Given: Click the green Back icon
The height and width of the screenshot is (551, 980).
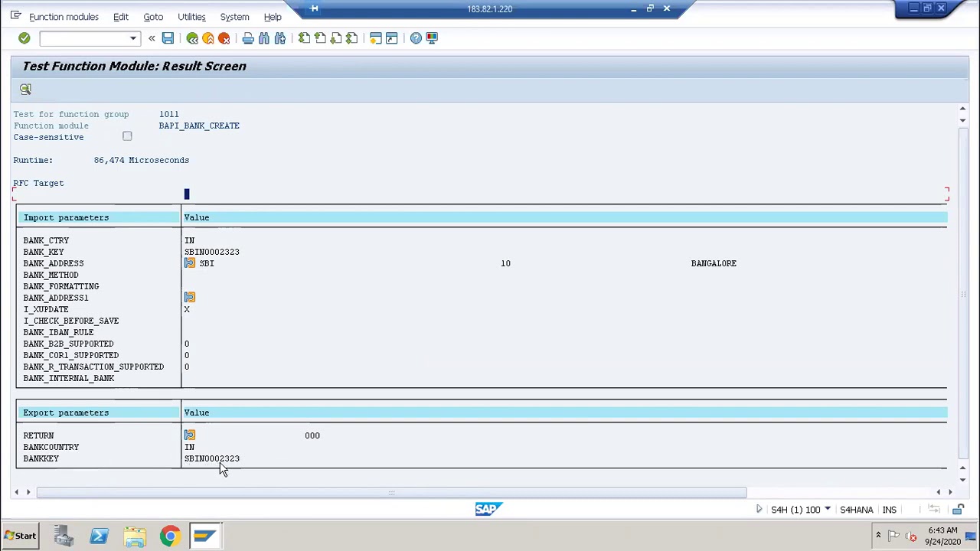Looking at the screenshot, I should coord(192,38).
